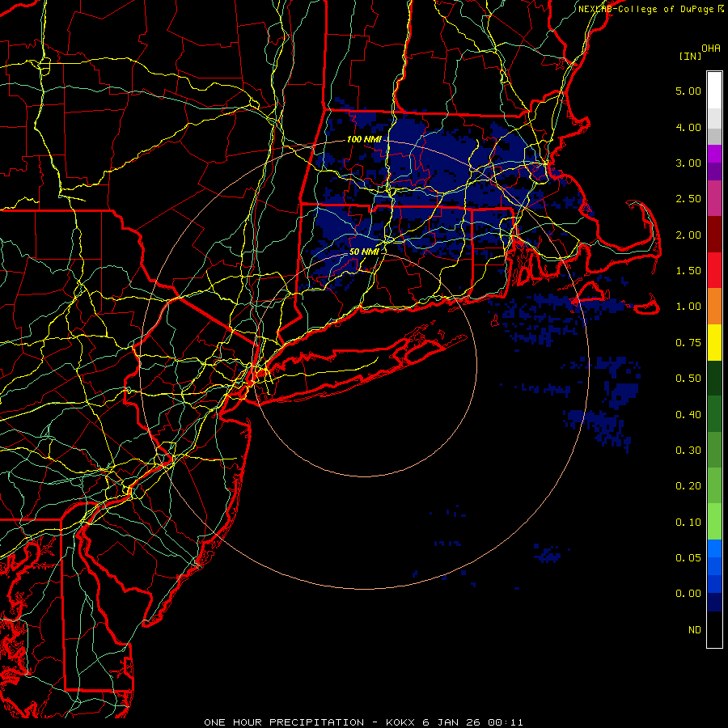Click the "0.40" legend value
The width and height of the screenshot is (728, 728).
pos(688,414)
